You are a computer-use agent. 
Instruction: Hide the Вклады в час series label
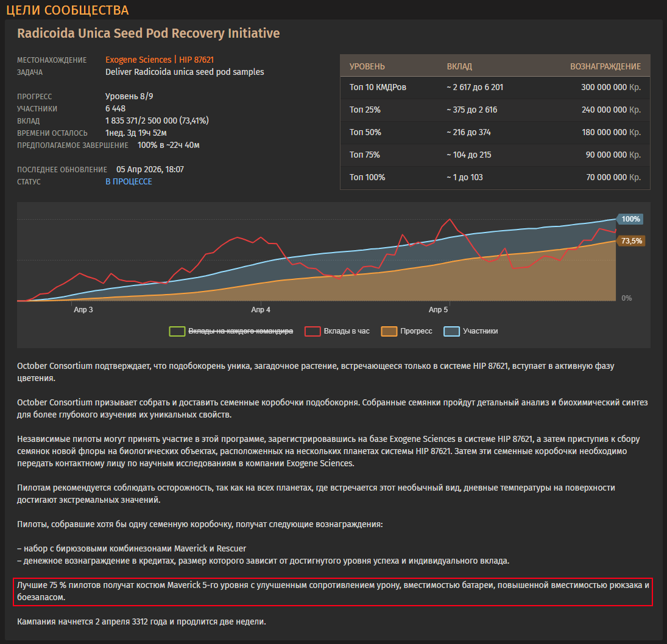[x=347, y=331]
